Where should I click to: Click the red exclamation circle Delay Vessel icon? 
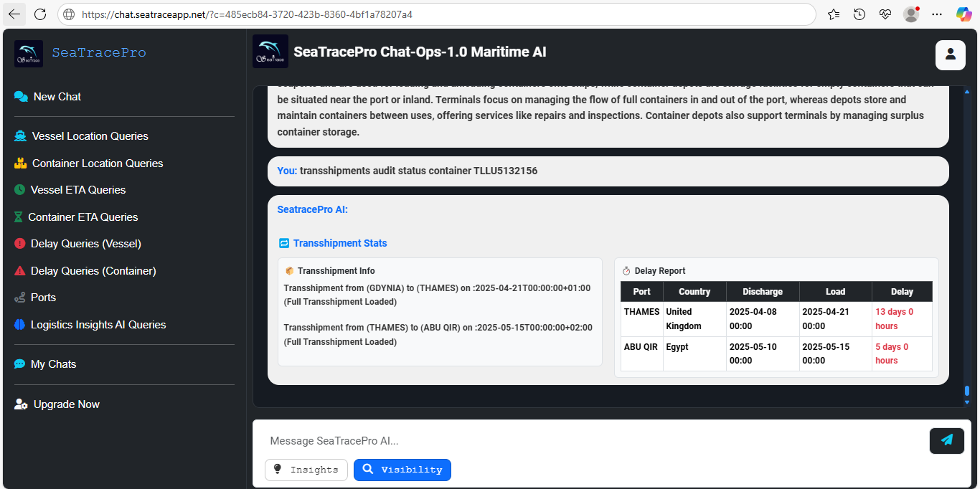tap(19, 244)
